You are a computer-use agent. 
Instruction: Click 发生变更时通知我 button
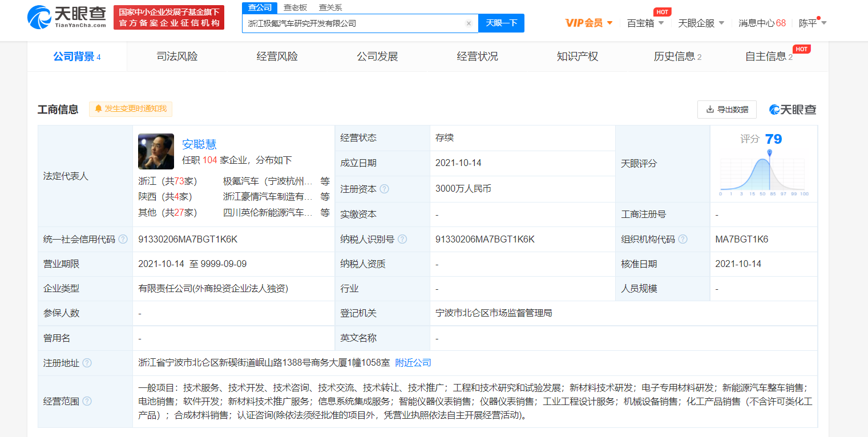[131, 108]
